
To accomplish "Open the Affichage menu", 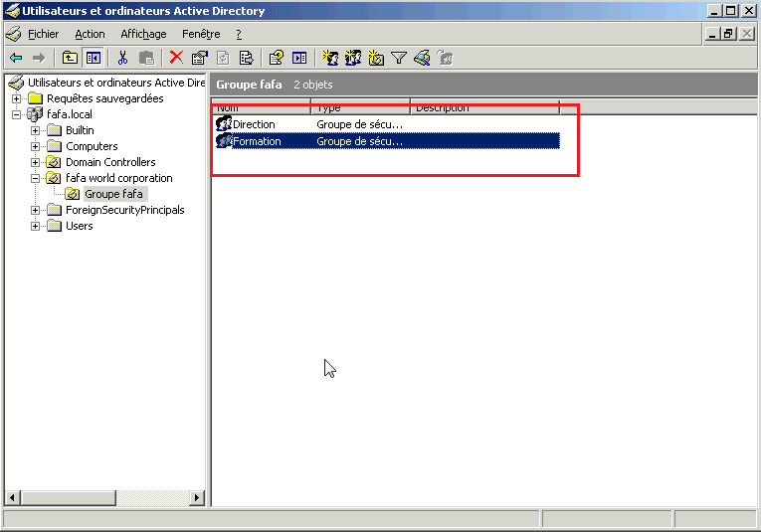I will (143, 34).
